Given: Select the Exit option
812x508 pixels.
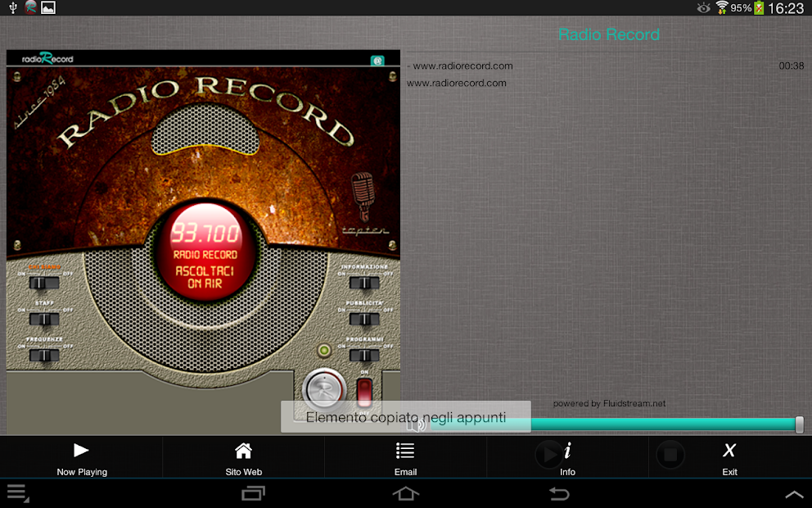Looking at the screenshot, I should tap(729, 454).
